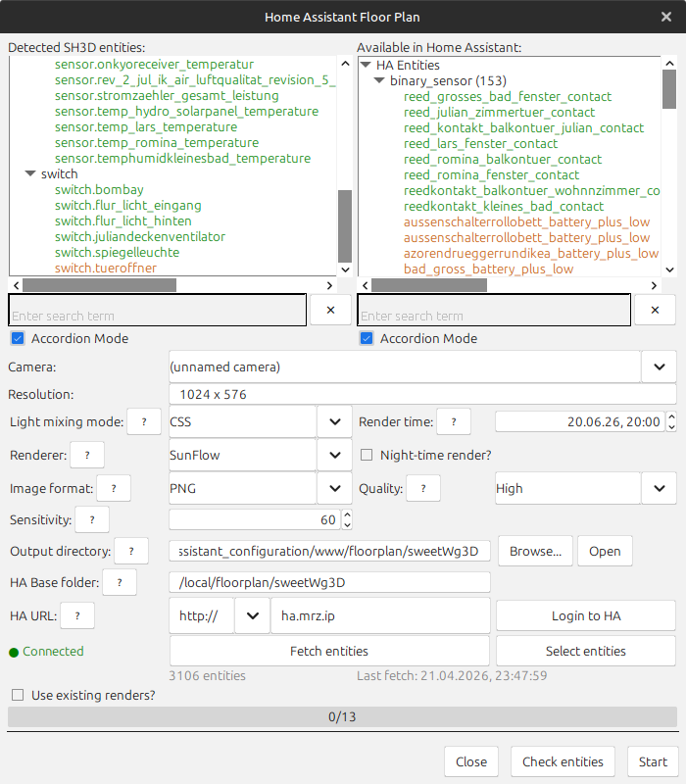Focus the Home Assistant search field
The width and height of the screenshot is (686, 784).
(x=494, y=310)
